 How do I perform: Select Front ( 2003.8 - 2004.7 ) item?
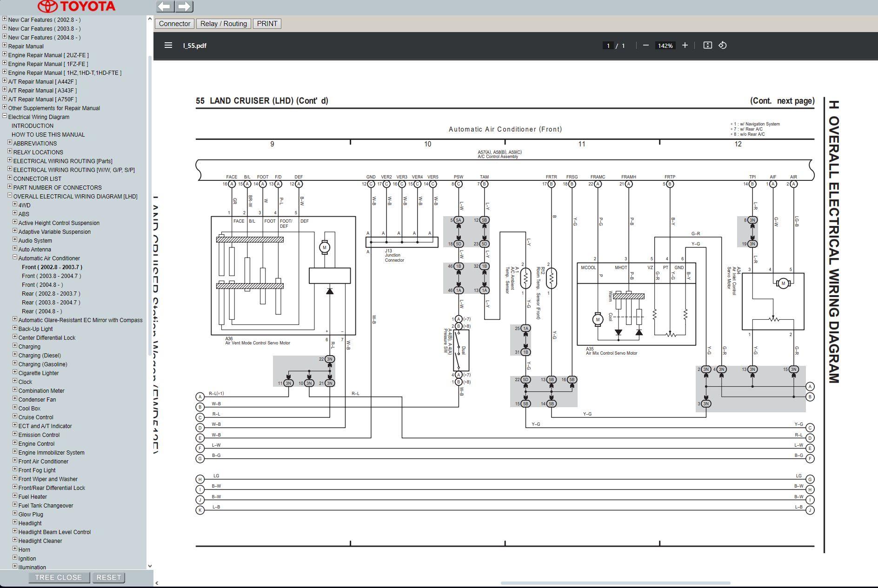coord(51,276)
